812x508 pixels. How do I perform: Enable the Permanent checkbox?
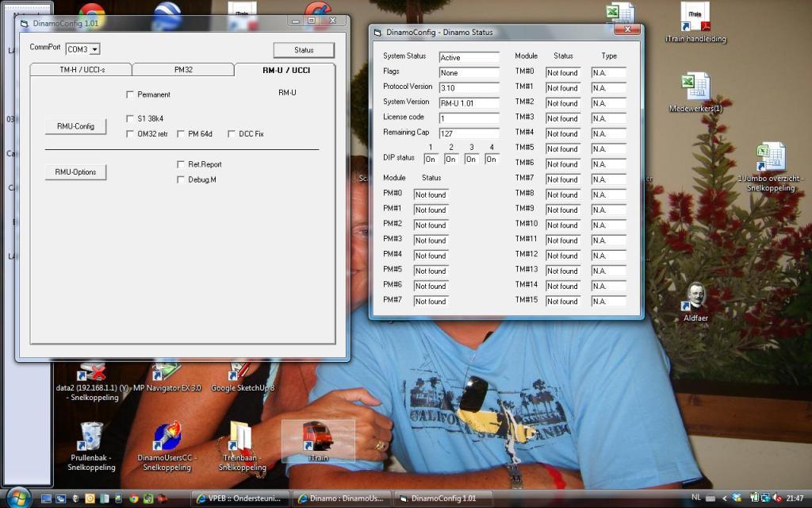click(130, 94)
